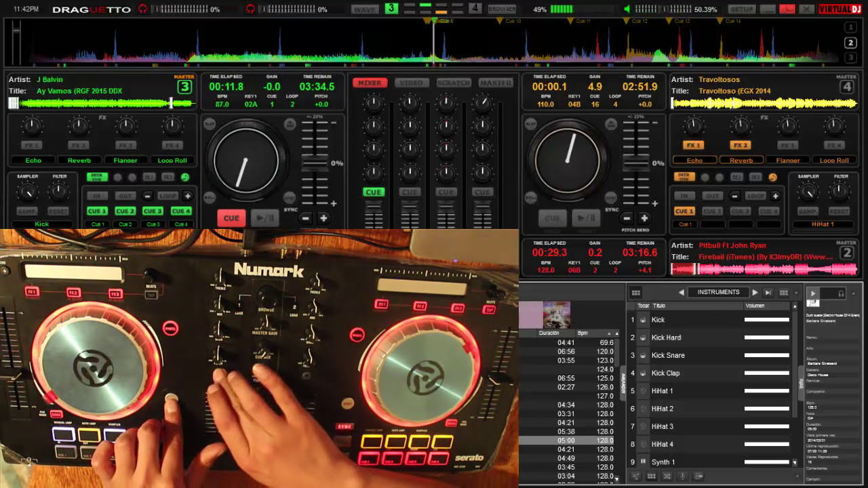The image size is (868, 488).
Task: Toggle FX 2 on right deck
Action: 741,145
